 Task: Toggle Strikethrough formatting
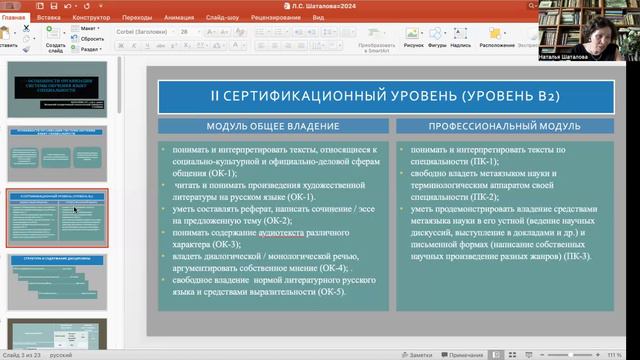(160, 46)
